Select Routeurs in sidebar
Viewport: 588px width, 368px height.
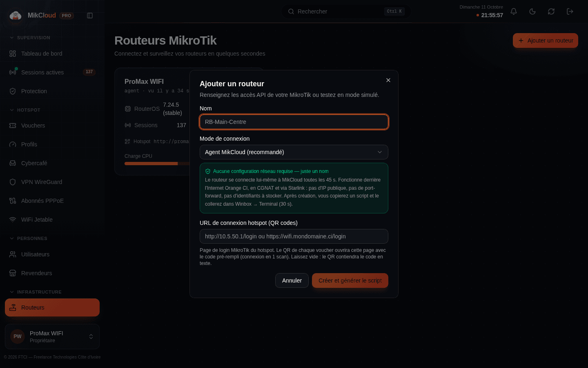(52, 307)
